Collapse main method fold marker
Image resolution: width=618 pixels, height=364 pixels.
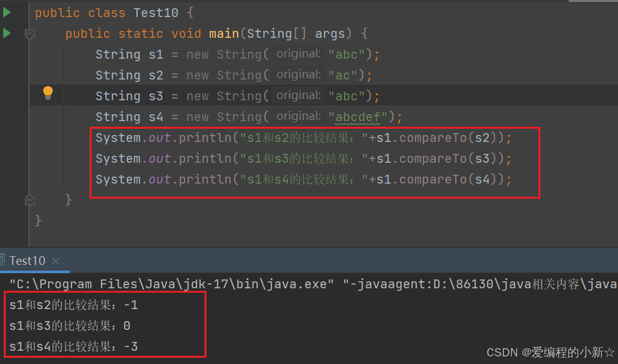coord(30,34)
